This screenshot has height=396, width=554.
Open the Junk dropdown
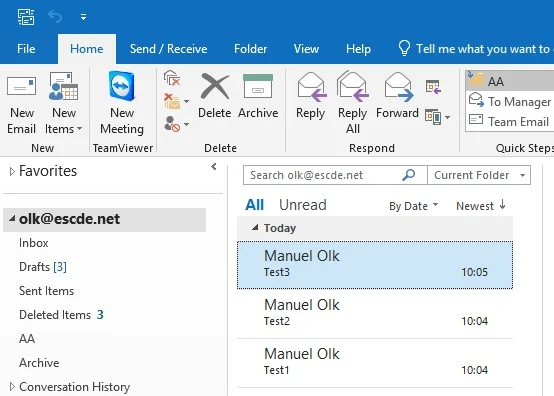click(x=176, y=124)
